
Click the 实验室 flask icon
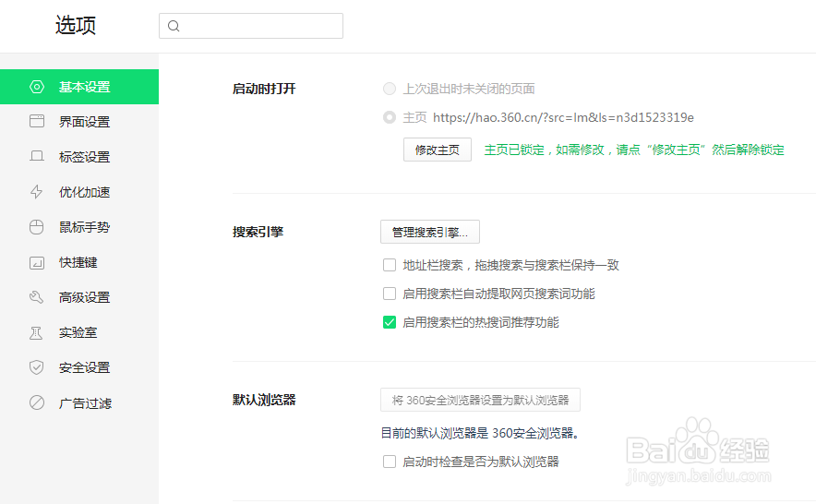pos(36,332)
